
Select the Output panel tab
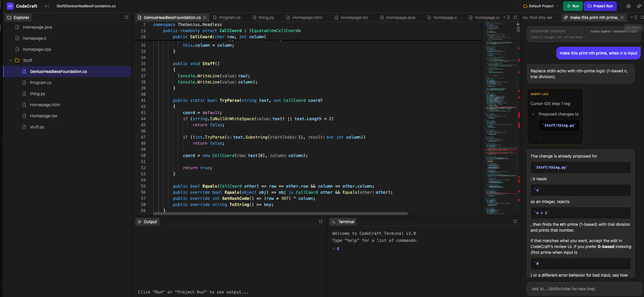click(147, 222)
